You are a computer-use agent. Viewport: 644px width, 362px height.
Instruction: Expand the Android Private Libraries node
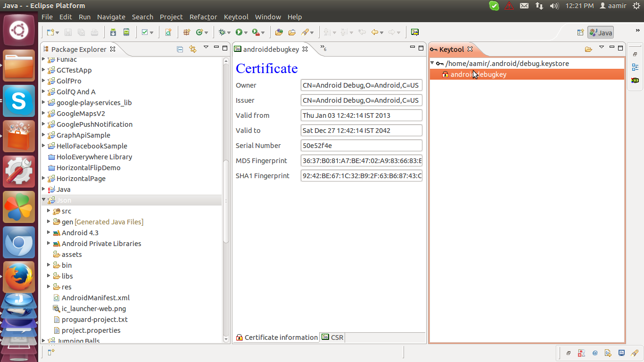(x=49, y=243)
